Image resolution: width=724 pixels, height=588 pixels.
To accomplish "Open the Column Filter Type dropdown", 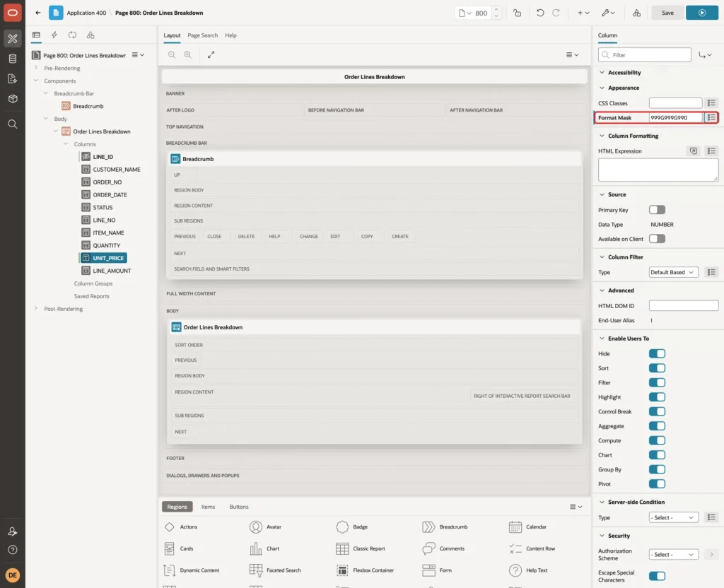I will [x=673, y=272].
